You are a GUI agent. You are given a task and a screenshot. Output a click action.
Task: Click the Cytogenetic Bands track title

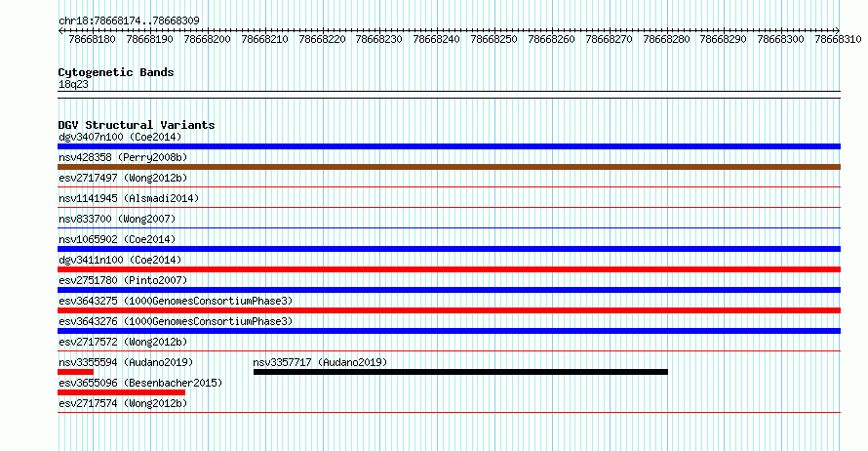[x=116, y=72]
